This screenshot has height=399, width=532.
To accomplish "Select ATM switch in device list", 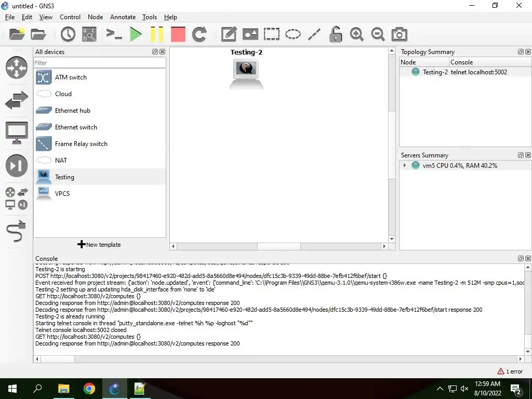I will [x=100, y=77].
